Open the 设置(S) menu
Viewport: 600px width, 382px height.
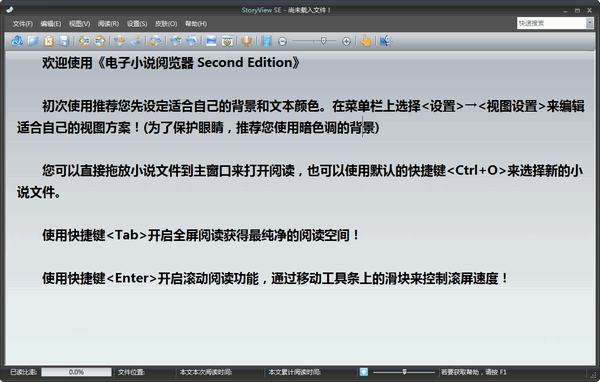(x=137, y=24)
